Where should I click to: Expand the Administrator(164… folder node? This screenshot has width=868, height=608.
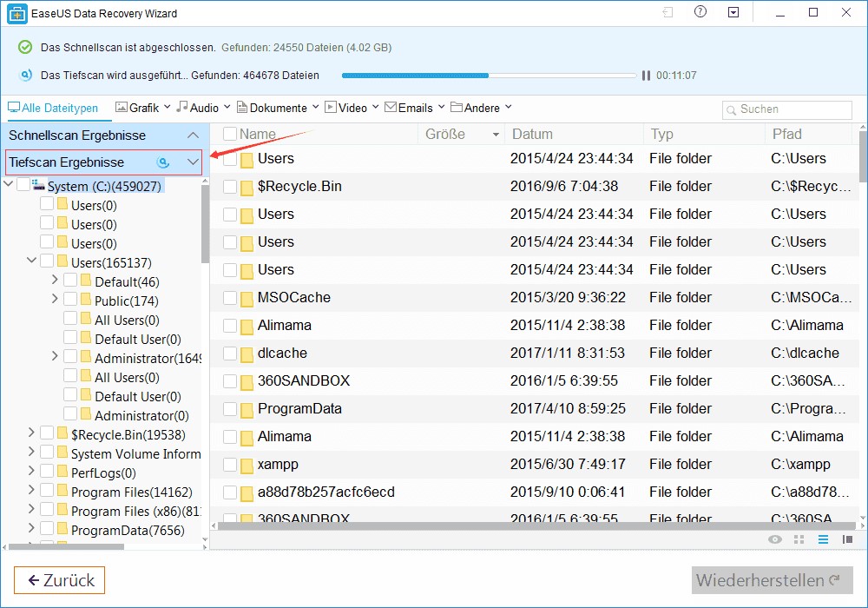coord(54,357)
